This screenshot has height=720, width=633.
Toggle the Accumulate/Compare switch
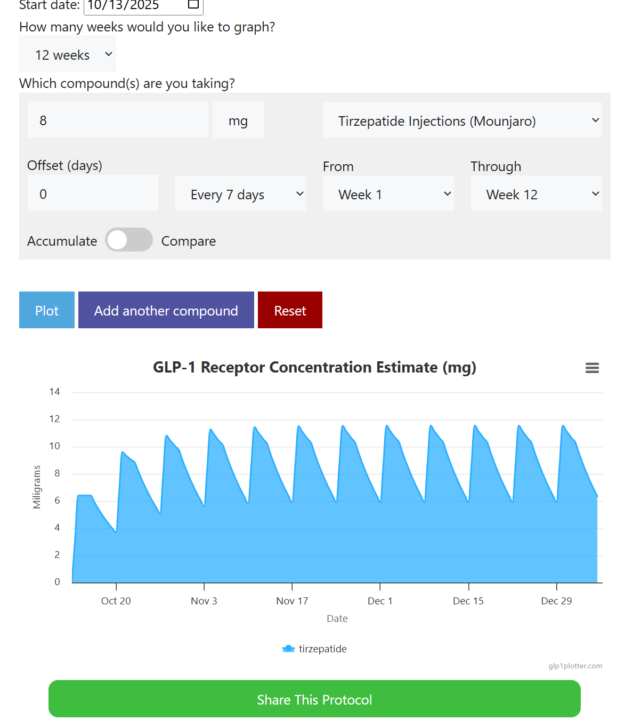coord(129,241)
